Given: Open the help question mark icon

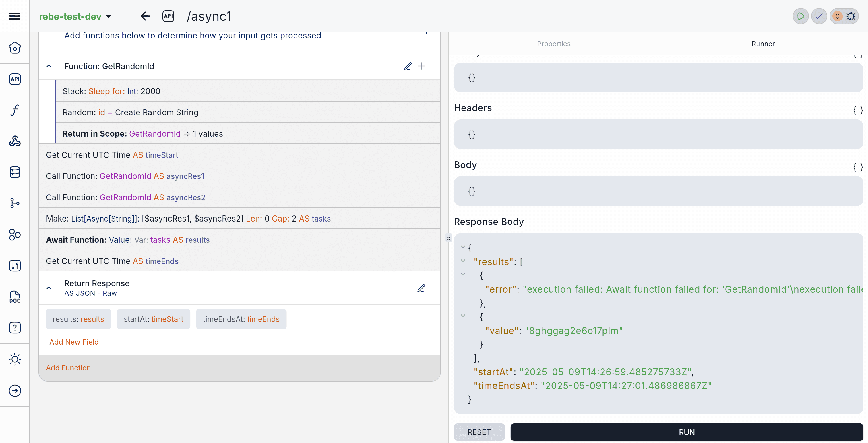Looking at the screenshot, I should pyautogui.click(x=14, y=327).
